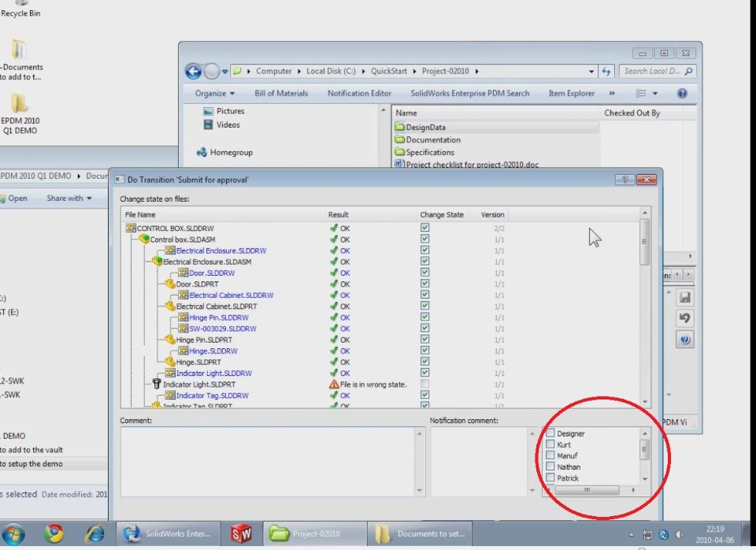Viewport: 756px width, 550px height.
Task: Refresh the Project-02010 folder address bar
Action: click(606, 72)
